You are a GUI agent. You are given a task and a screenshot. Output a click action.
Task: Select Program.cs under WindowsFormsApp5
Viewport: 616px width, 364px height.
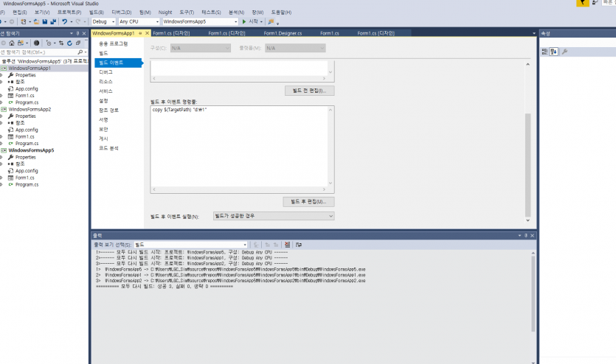click(x=27, y=184)
